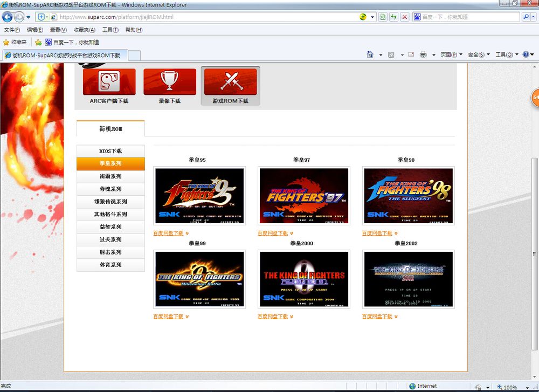The height and width of the screenshot is (392, 539).
Task: Click the Help question mark icon
Action: coord(526,54)
